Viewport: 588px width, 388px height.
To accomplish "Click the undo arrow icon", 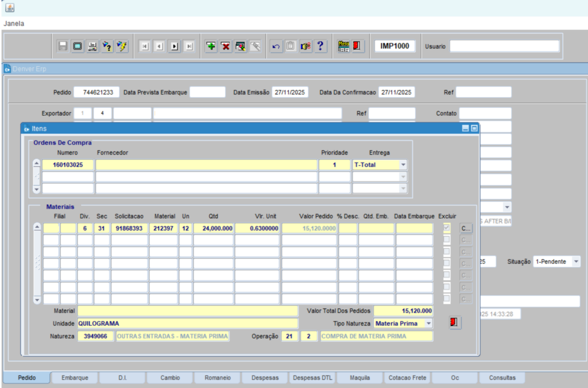I will click(x=276, y=46).
